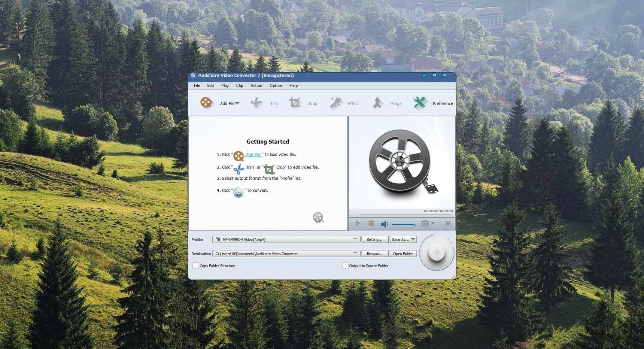
Task: Click the Save As... button
Action: pos(403,240)
